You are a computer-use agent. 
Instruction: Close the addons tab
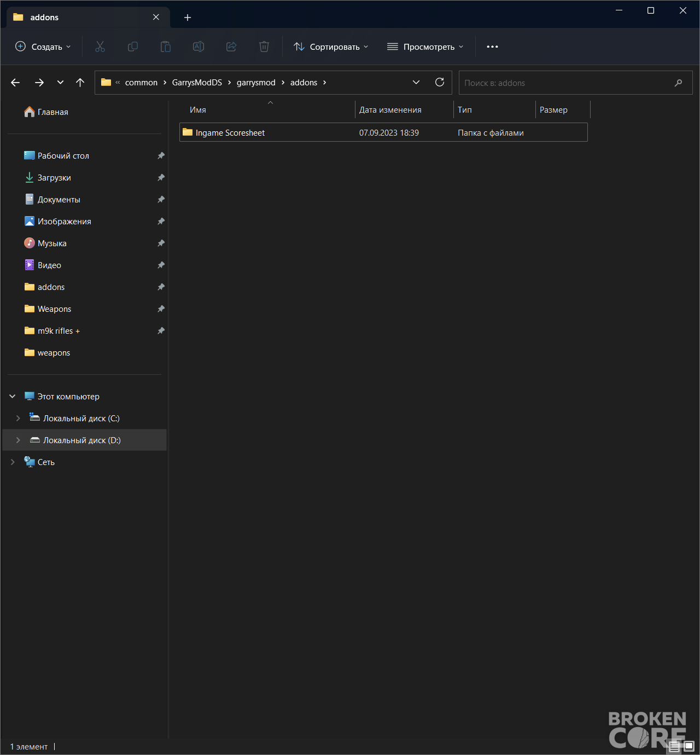coord(156,17)
